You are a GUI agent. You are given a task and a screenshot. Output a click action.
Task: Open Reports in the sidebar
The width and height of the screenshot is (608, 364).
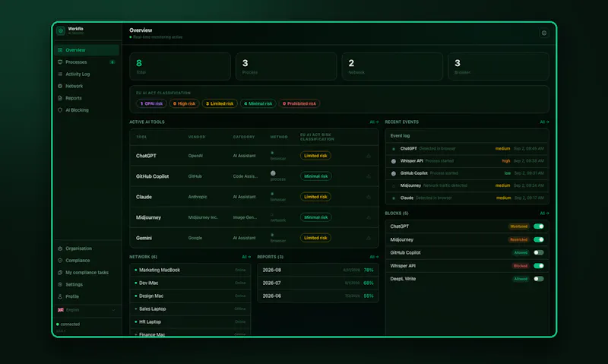[x=87, y=98]
